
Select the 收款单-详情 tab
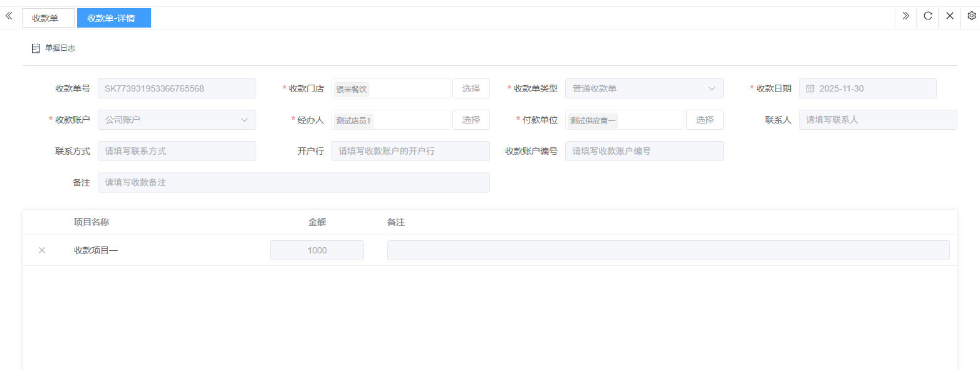(113, 18)
